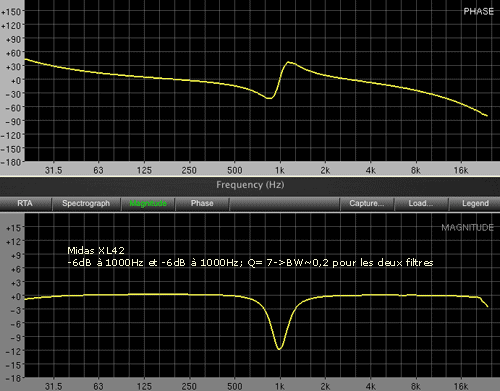Screen dimensions: 500x391
Task: Switch to the Phase tab
Action: pos(202,203)
